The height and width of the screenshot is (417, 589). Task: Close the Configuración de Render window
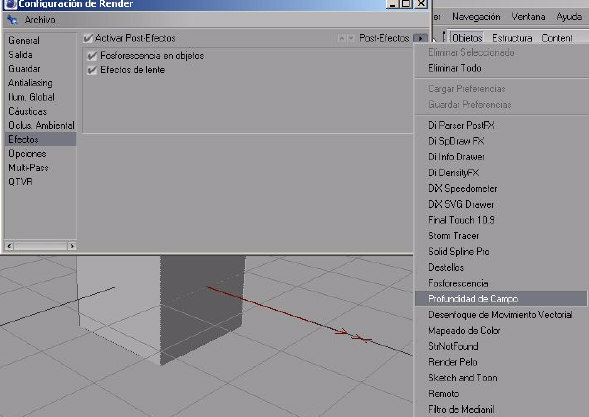point(421,4)
